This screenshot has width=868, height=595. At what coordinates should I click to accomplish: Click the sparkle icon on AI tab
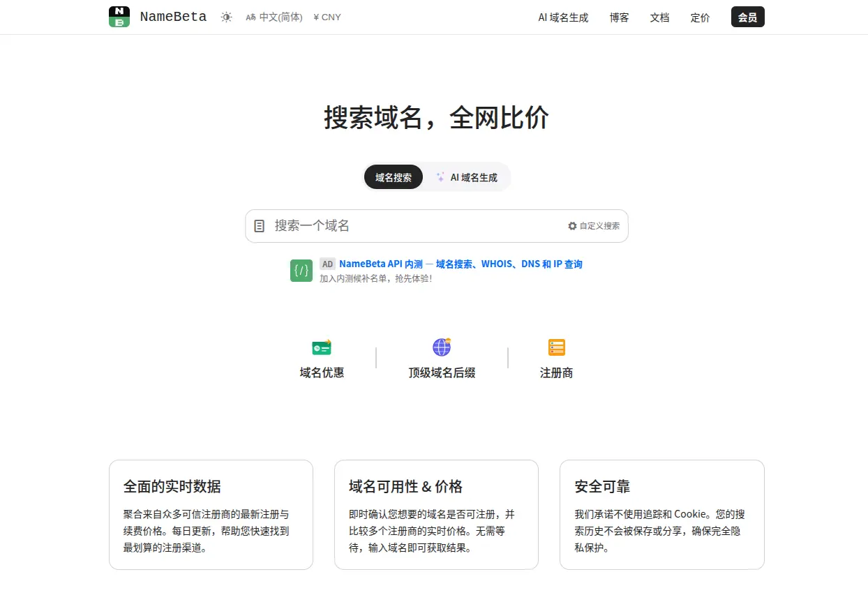440,177
